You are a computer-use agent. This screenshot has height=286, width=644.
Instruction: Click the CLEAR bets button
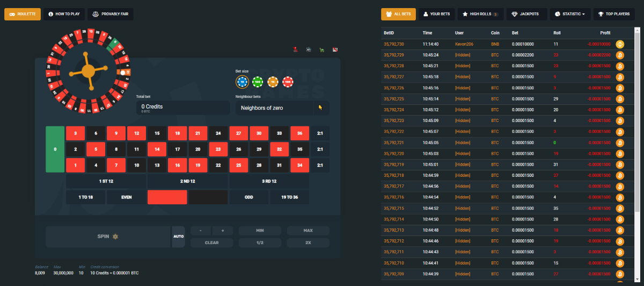pyautogui.click(x=211, y=242)
